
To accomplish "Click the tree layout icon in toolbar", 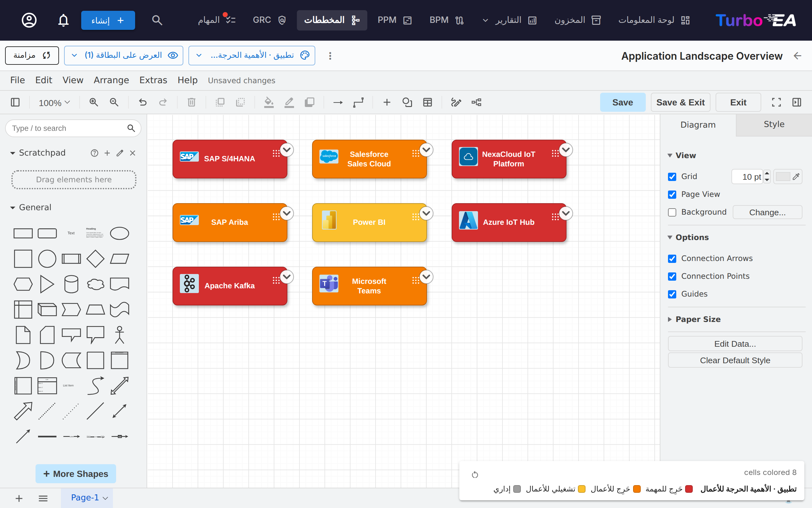I will [x=476, y=102].
